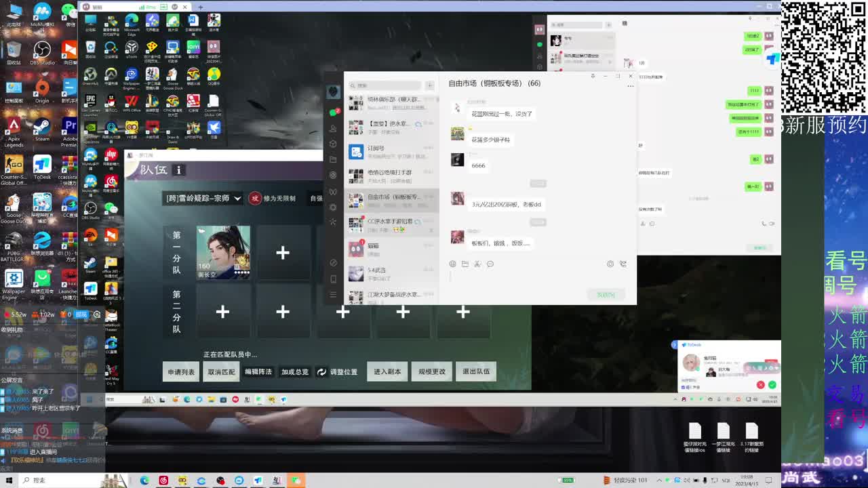Click 进入副本 to enter dungeon

click(x=387, y=371)
